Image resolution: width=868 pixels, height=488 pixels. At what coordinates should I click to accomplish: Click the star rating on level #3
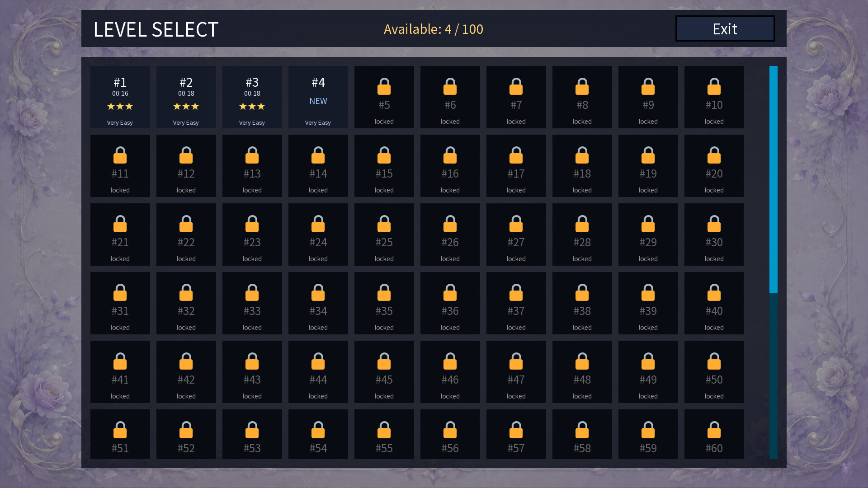252,106
